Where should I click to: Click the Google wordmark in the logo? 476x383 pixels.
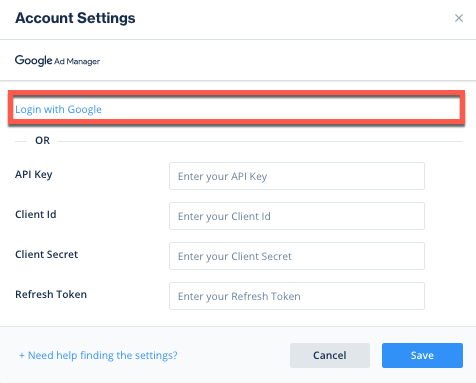34,60
